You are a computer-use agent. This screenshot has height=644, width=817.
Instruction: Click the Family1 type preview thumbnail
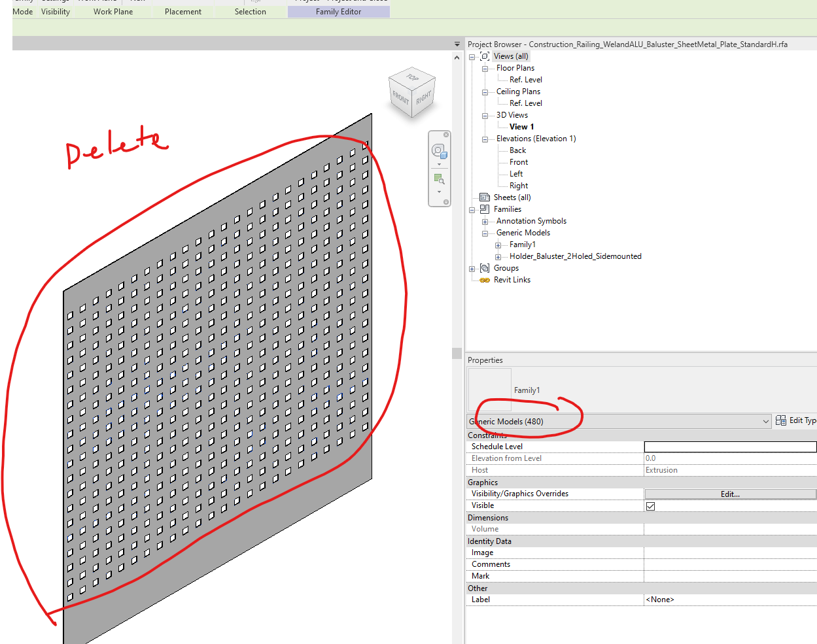tap(489, 390)
